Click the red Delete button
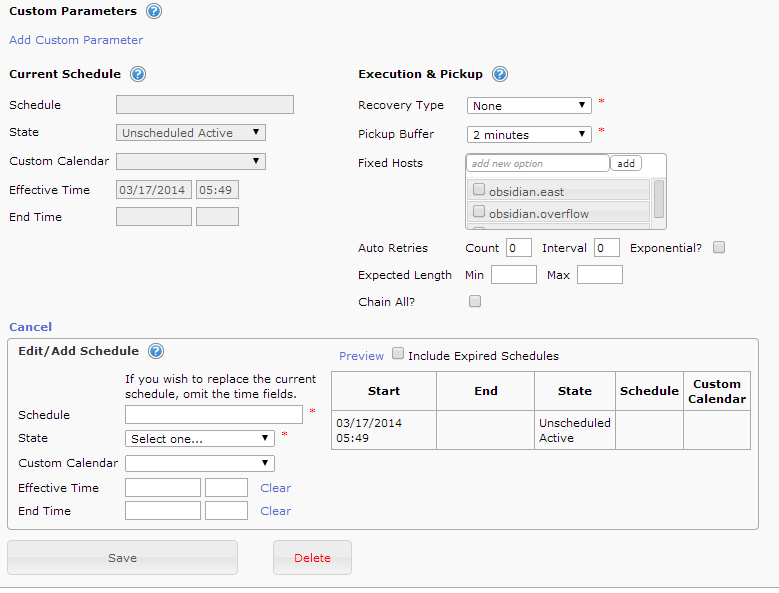The image size is (779, 593). point(312,558)
